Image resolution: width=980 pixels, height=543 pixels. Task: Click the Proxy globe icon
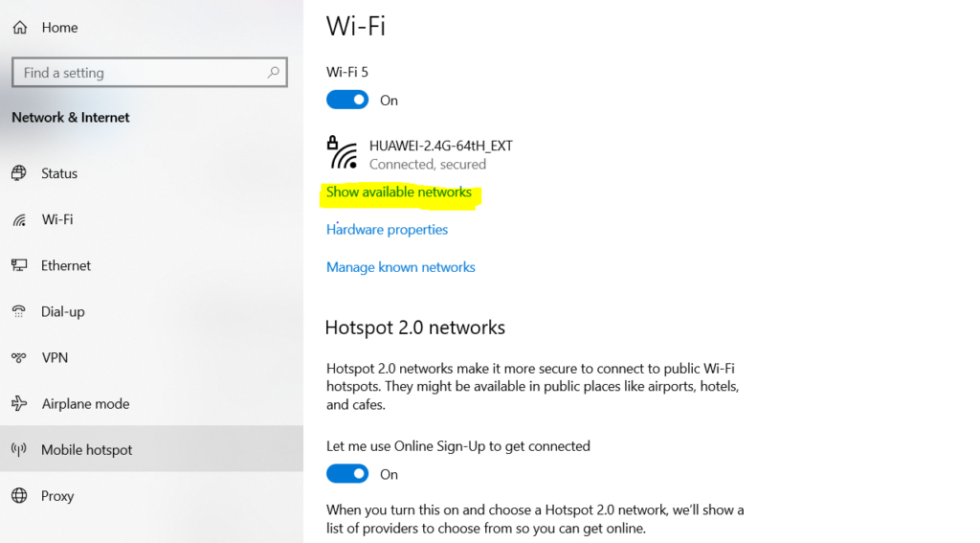(x=19, y=496)
